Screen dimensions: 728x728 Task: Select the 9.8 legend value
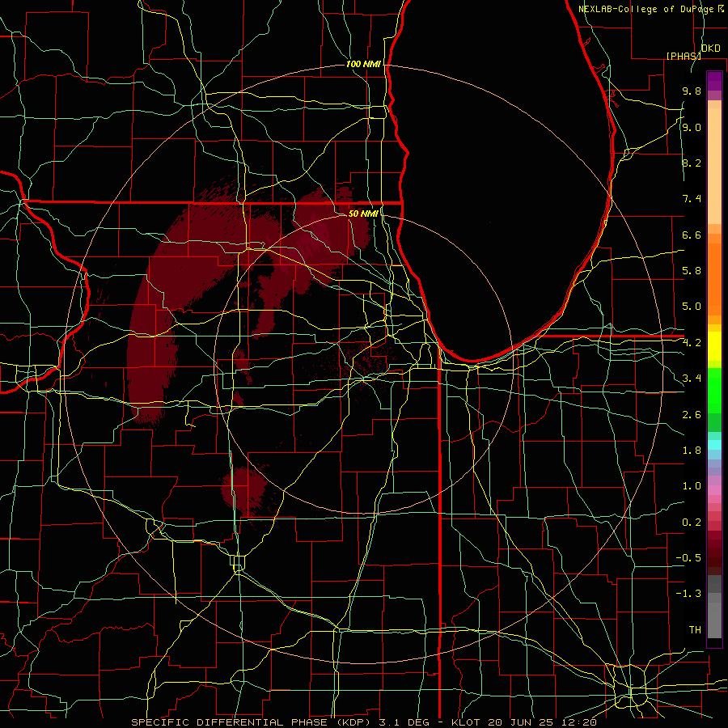click(x=692, y=91)
